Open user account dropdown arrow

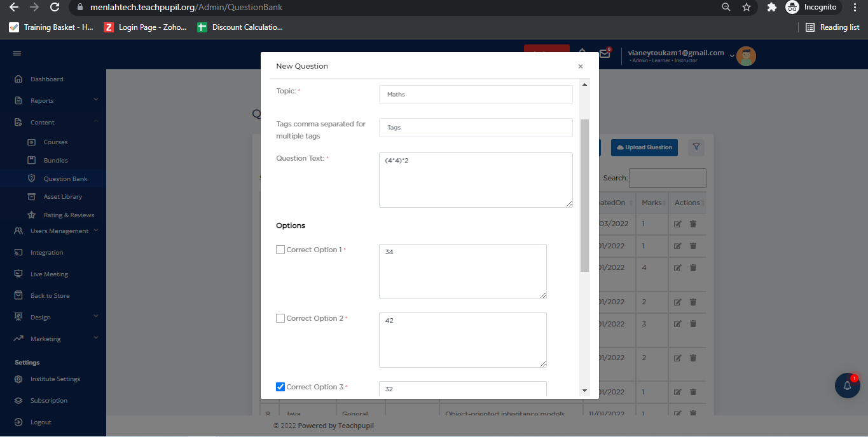tap(732, 56)
